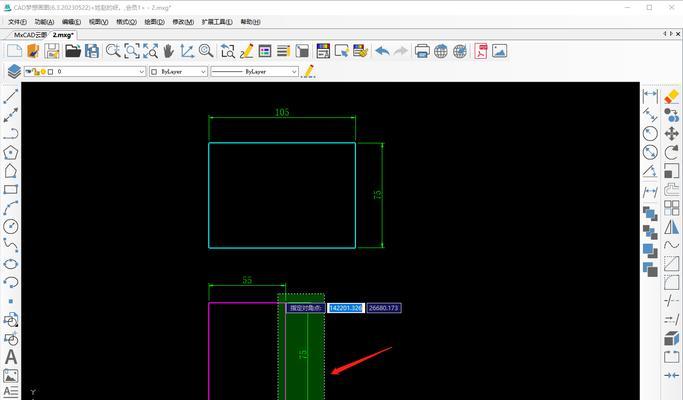
Task: Click the Color palette list icon
Action: pos(265,51)
